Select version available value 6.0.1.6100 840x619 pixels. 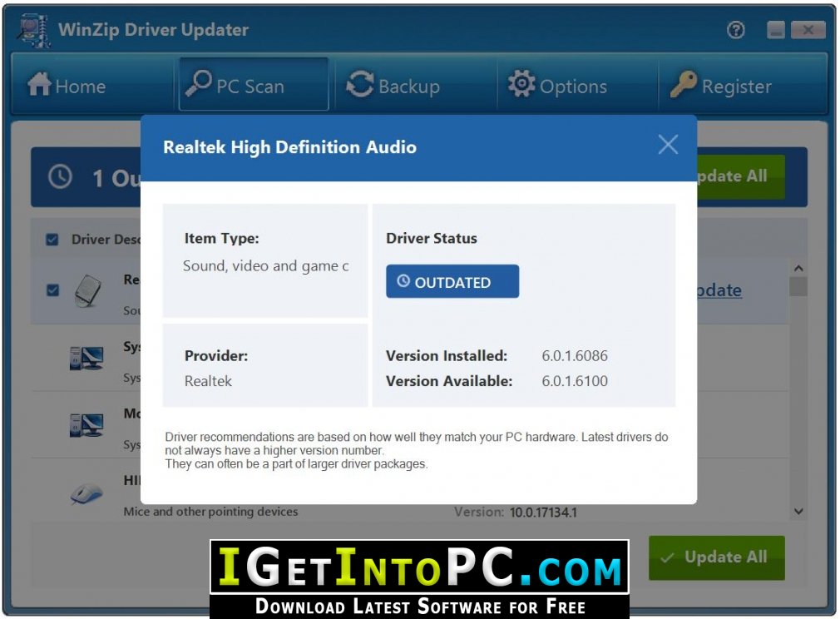[575, 381]
